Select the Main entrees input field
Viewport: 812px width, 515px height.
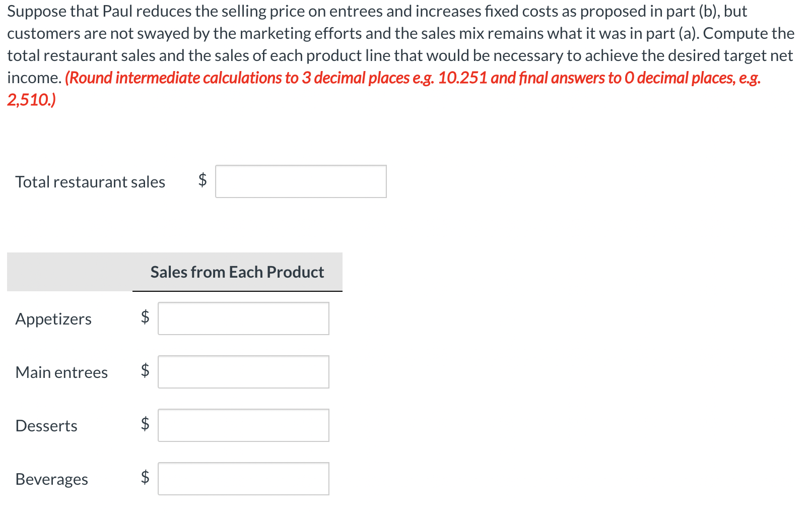(x=243, y=372)
